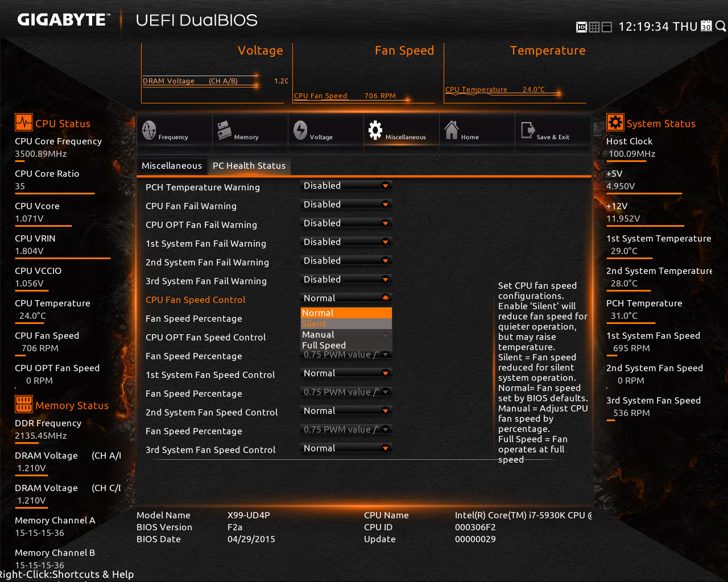Switch to the Miscellaneous sub-tab
The height and width of the screenshot is (582, 728).
(x=172, y=166)
